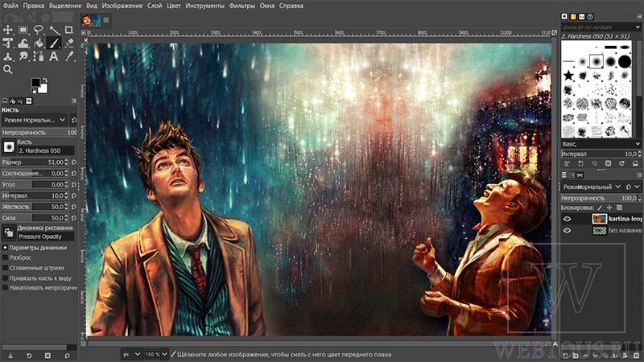This screenshot has height=362, width=644.
Task: Adjust the Непрозрачность slider in tool options
Action: click(x=39, y=133)
